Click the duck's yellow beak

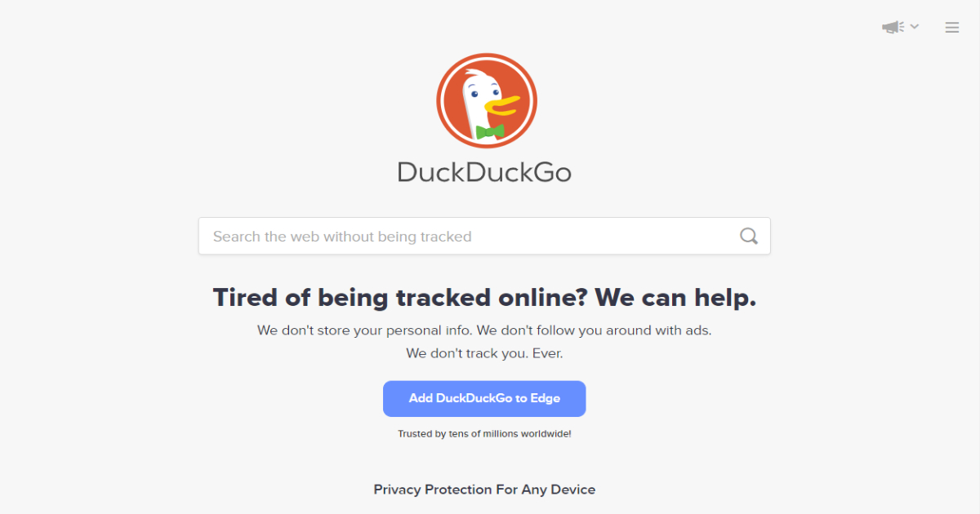[x=502, y=104]
